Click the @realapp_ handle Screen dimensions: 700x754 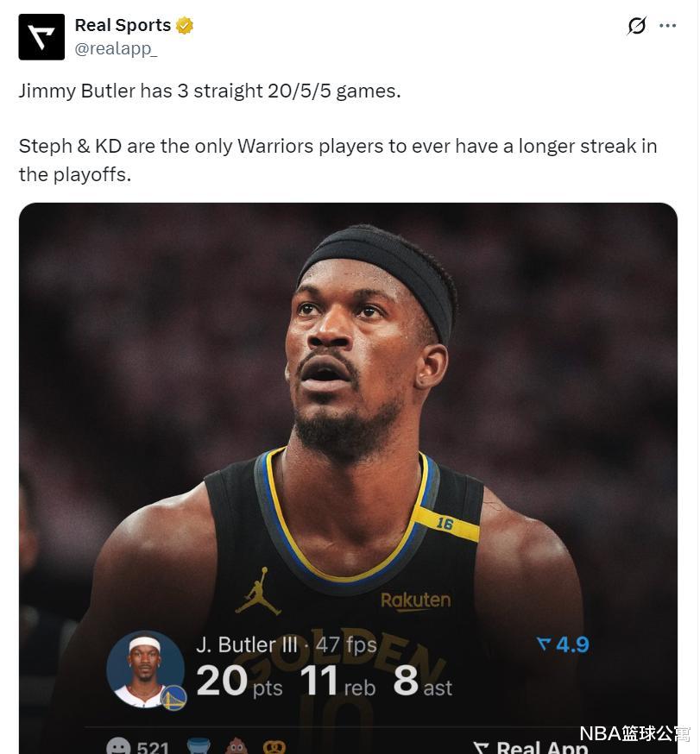[x=116, y=48]
